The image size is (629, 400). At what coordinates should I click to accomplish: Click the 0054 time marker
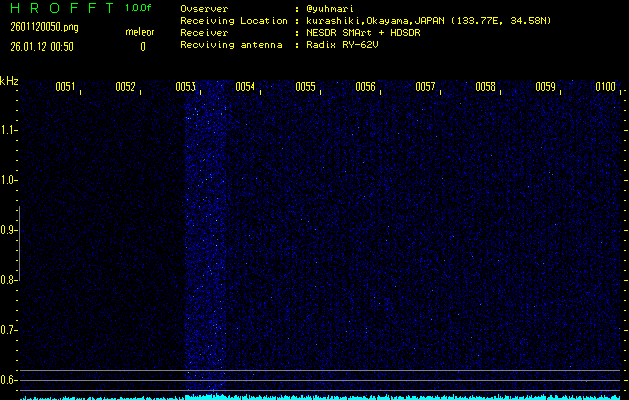point(245,87)
